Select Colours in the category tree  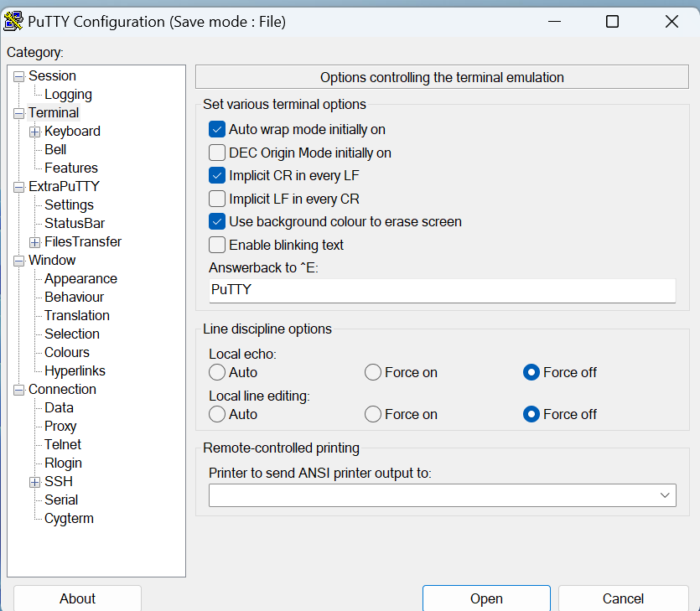pos(67,353)
